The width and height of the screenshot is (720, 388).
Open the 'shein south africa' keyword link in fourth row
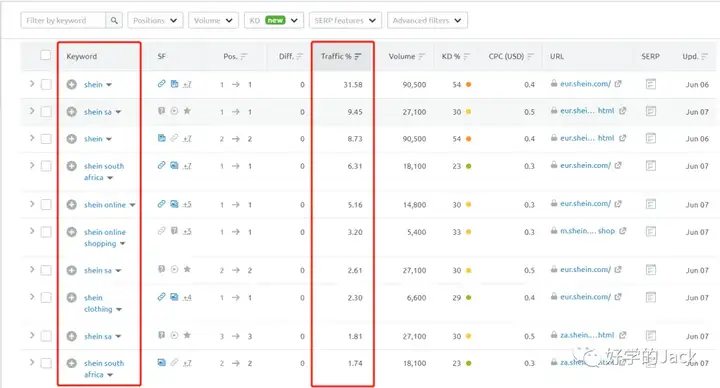104,172
